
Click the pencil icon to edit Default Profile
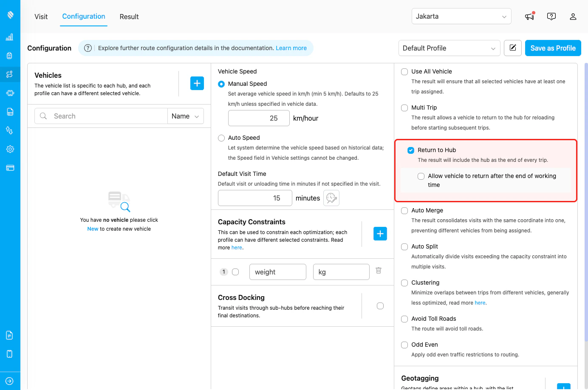(x=512, y=48)
